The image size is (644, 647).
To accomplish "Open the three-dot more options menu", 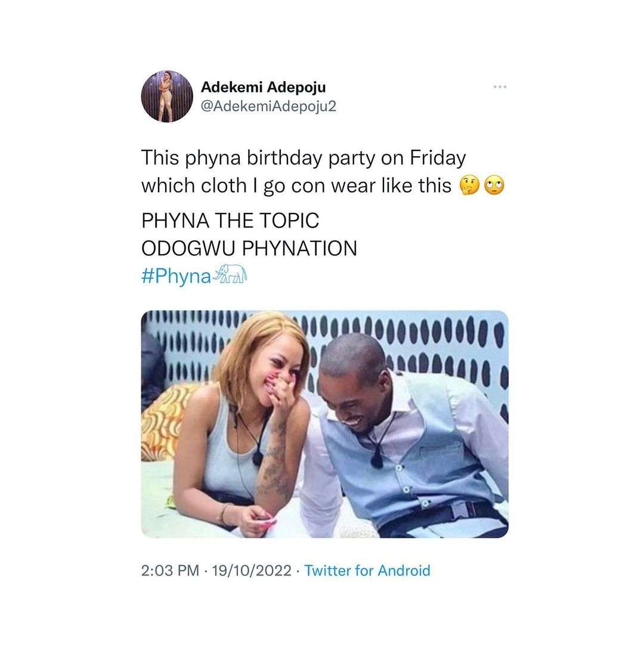I will pyautogui.click(x=500, y=88).
